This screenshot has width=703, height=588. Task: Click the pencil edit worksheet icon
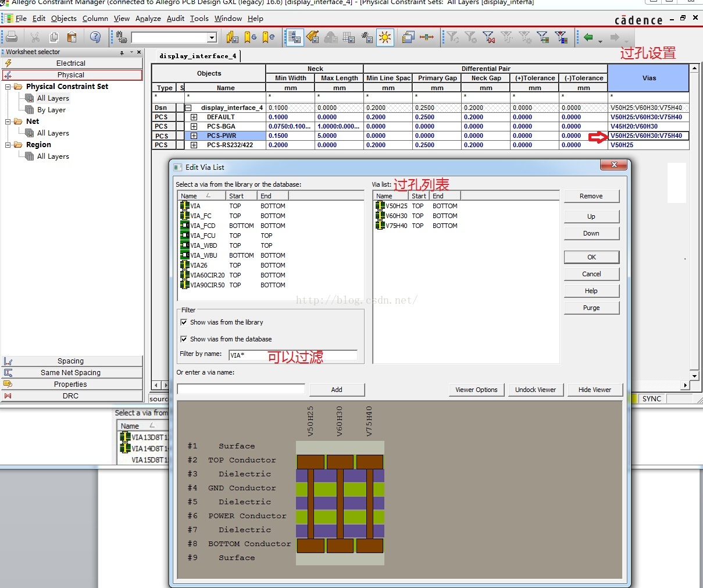coord(313,37)
